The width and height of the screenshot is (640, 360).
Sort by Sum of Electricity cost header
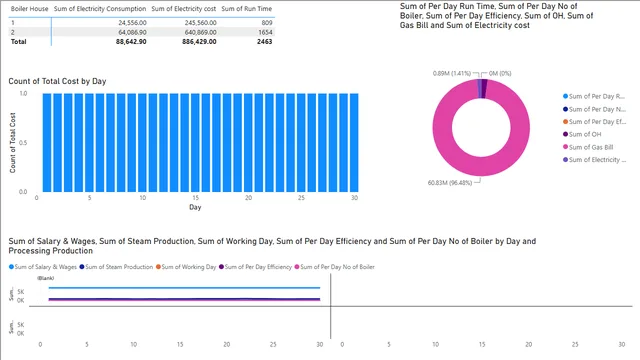point(184,9)
